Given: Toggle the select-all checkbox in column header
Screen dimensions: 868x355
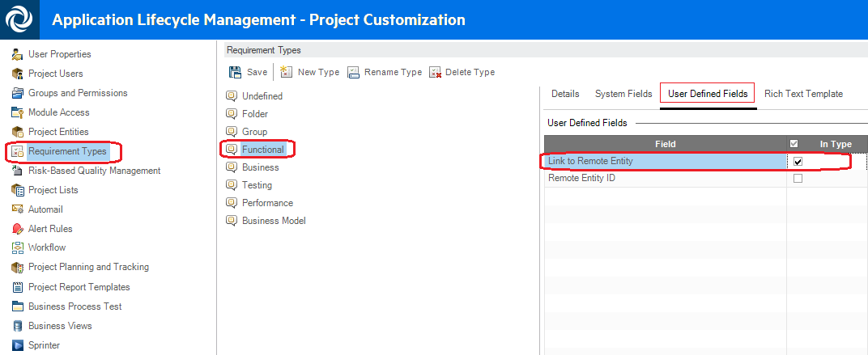Looking at the screenshot, I should [794, 144].
